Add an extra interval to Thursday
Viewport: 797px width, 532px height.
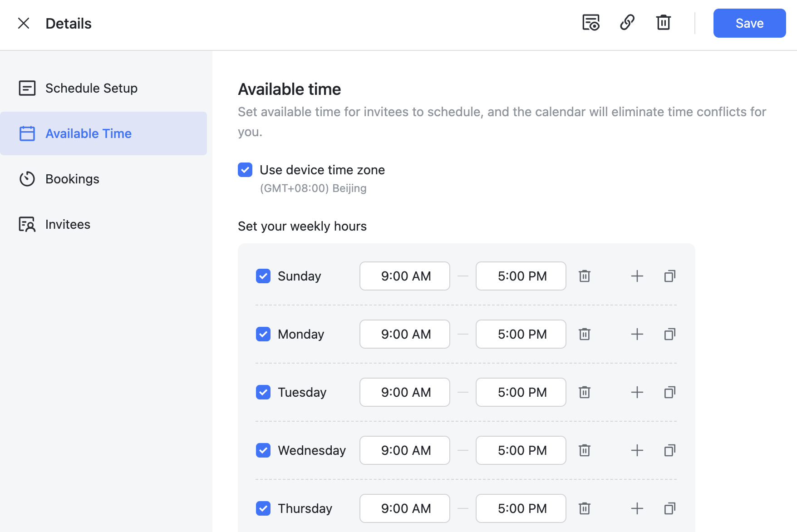[637, 508]
